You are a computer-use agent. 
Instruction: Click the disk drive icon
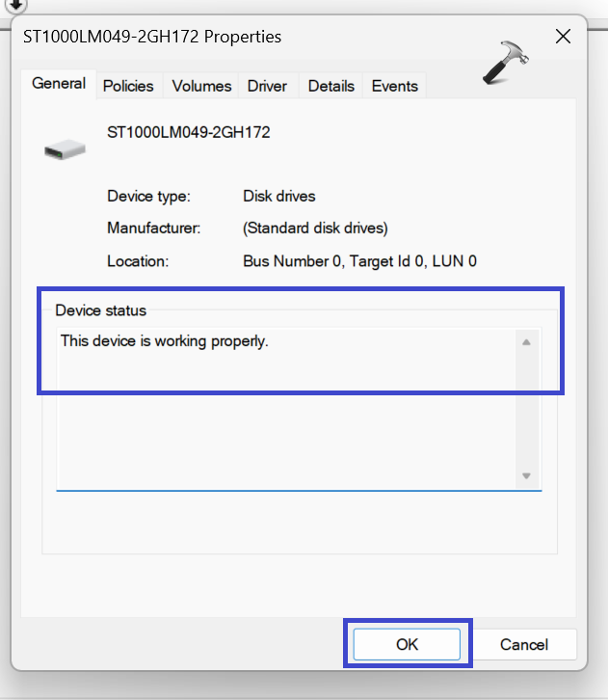[x=66, y=149]
